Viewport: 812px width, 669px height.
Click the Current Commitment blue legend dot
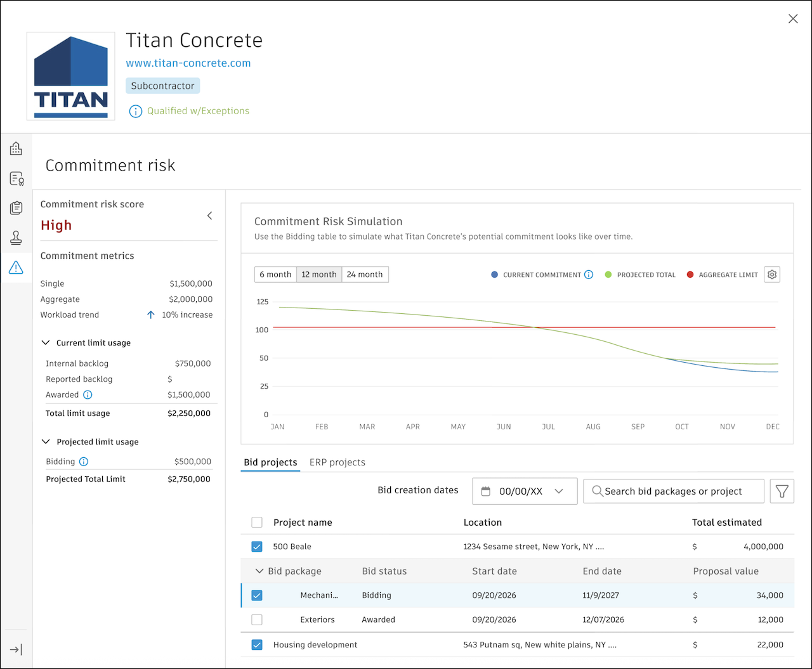click(x=495, y=275)
